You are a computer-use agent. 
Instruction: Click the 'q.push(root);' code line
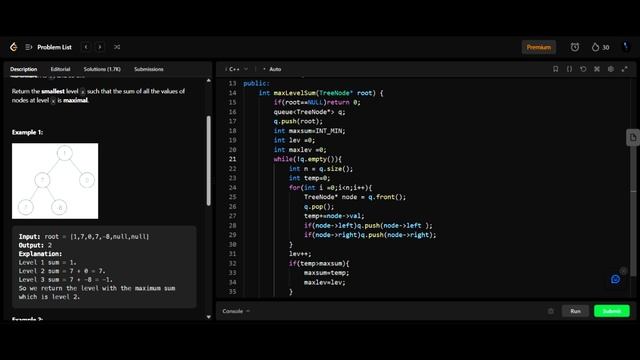click(298, 121)
